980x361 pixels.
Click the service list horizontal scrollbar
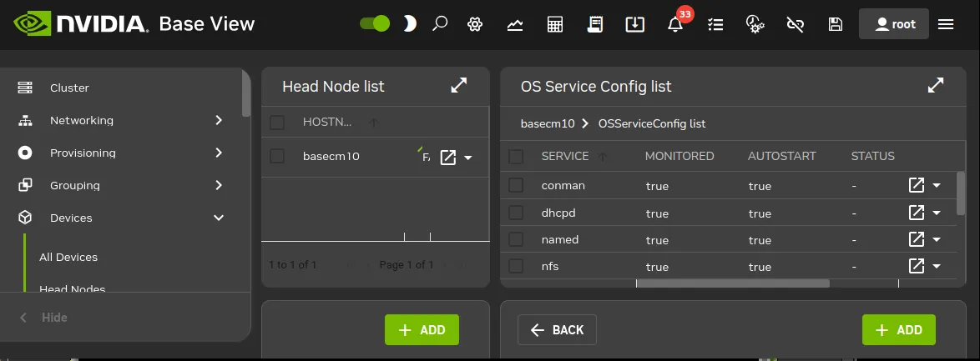click(733, 283)
